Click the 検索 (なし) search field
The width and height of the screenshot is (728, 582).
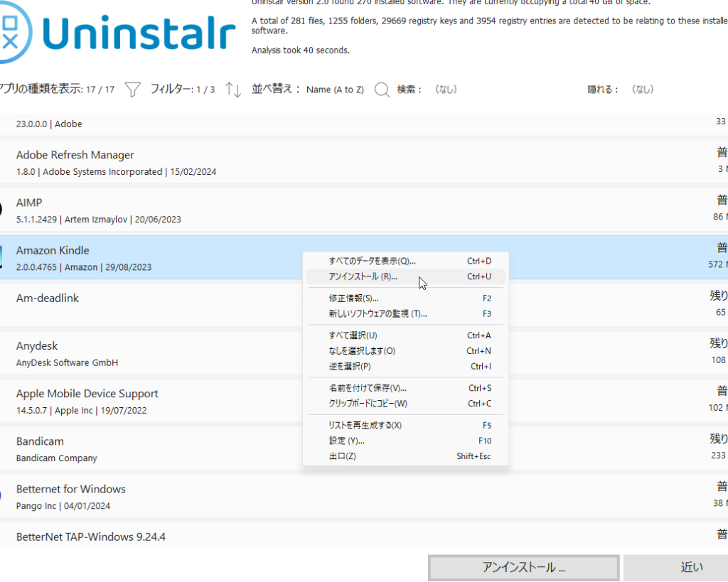pyautogui.click(x=427, y=89)
